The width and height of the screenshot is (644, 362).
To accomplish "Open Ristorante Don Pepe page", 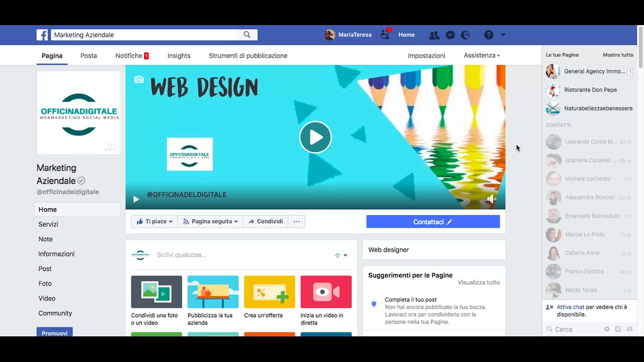I will pyautogui.click(x=589, y=90).
